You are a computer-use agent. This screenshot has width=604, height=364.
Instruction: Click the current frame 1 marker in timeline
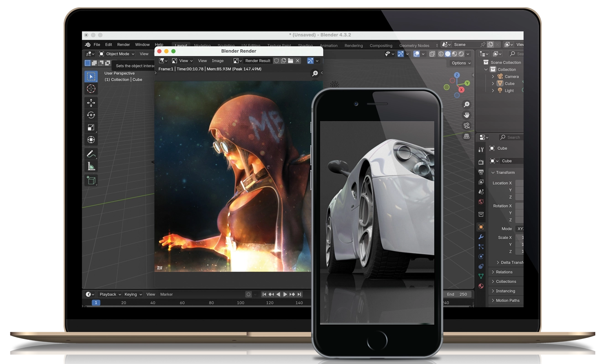(x=96, y=303)
